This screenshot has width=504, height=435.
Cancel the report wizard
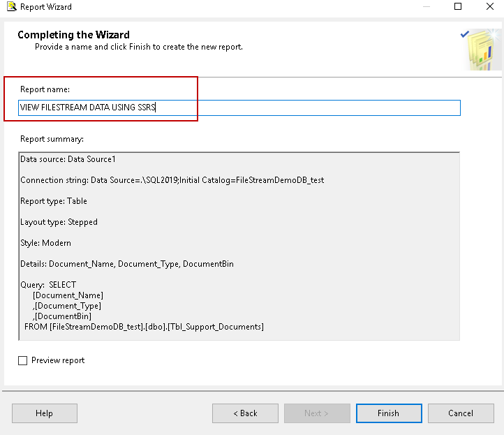[x=460, y=413]
